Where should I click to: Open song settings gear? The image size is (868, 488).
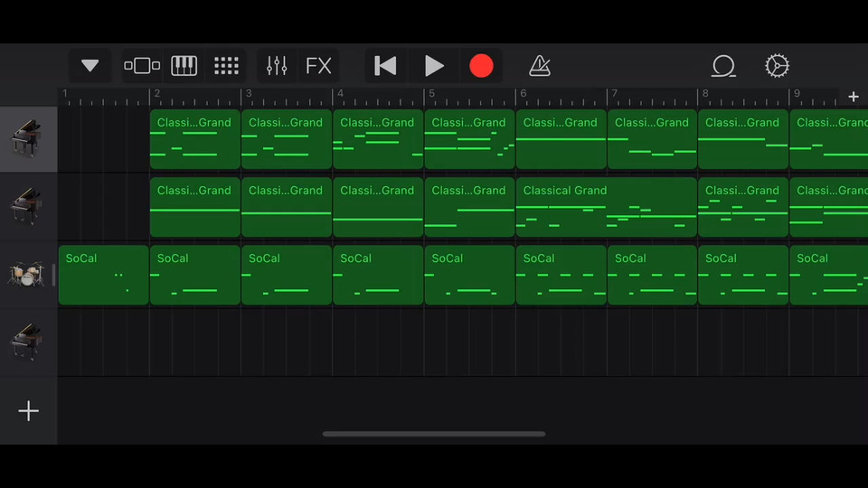777,66
